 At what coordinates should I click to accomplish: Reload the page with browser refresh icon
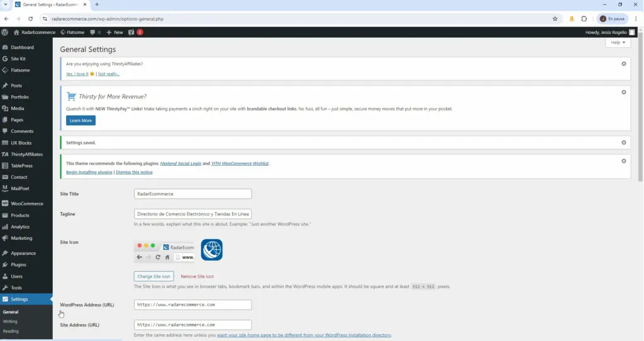30,19
